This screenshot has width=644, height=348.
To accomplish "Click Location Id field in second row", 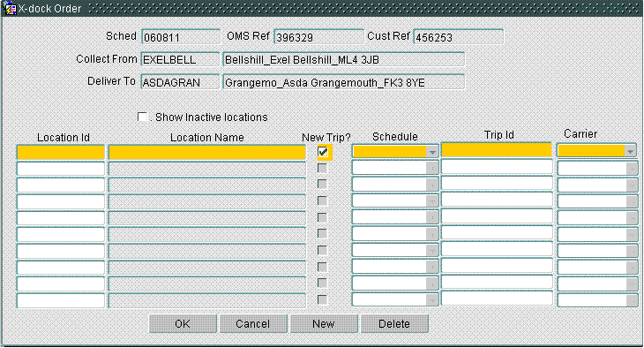I will (x=61, y=169).
